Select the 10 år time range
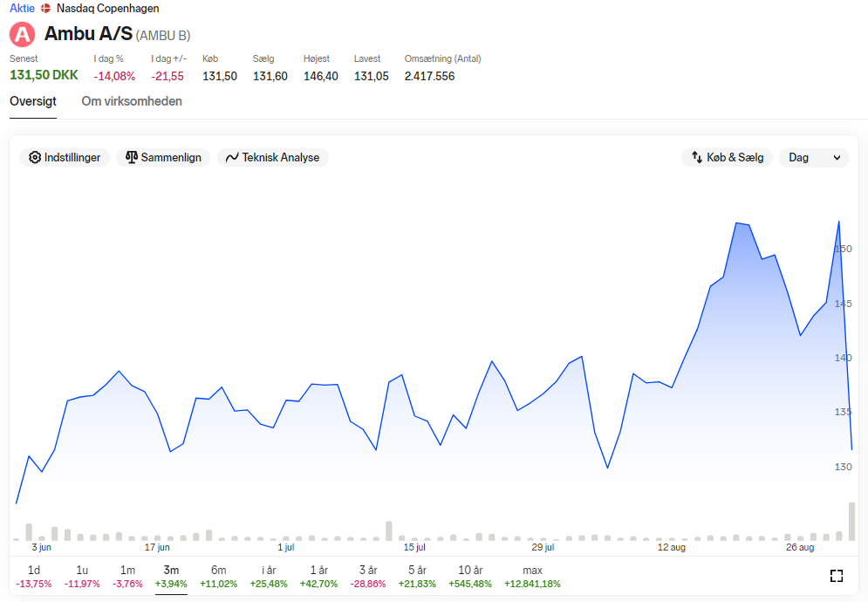The width and height of the screenshot is (868, 602). point(470,577)
